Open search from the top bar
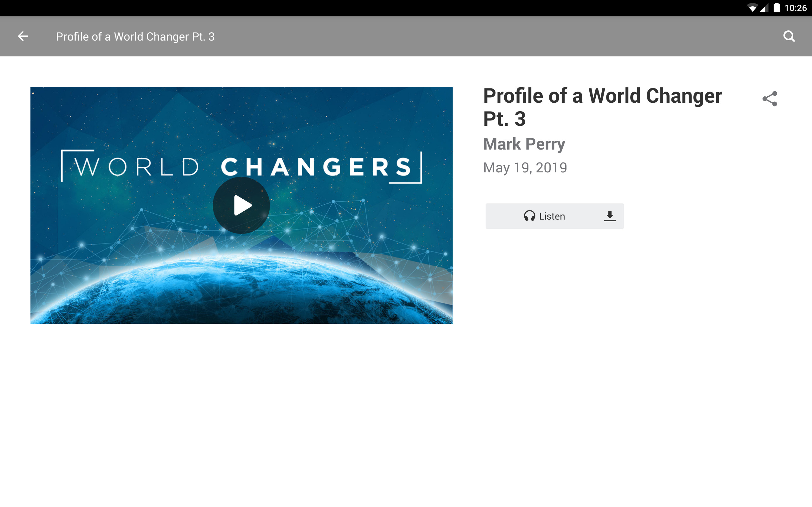The height and width of the screenshot is (507, 812). pos(789,36)
